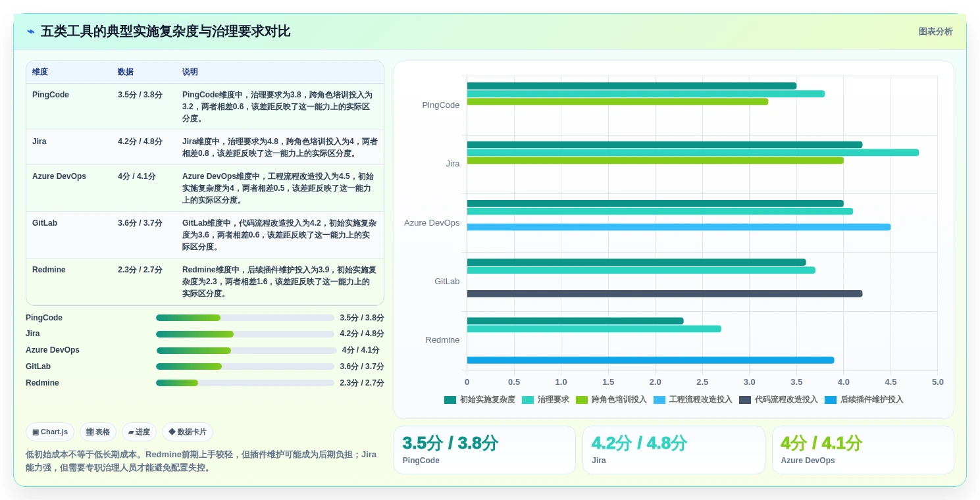
Task: Toggle 工程流程改造投入 legend swatch
Action: click(x=659, y=400)
